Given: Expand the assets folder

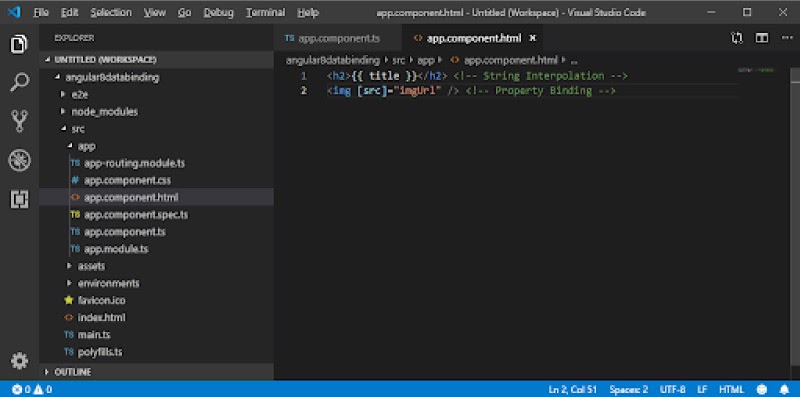Looking at the screenshot, I should pos(91,266).
